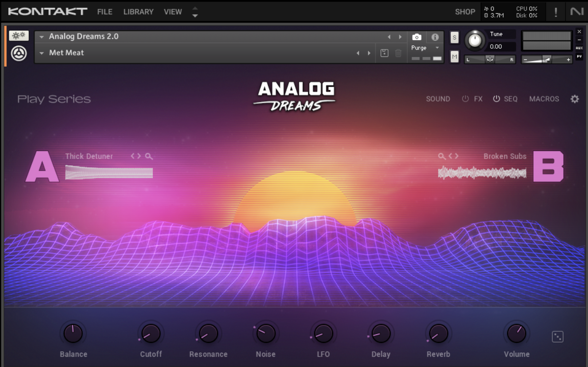This screenshot has height=367, width=588.
Task: Open the SHOP link
Action: 465,12
